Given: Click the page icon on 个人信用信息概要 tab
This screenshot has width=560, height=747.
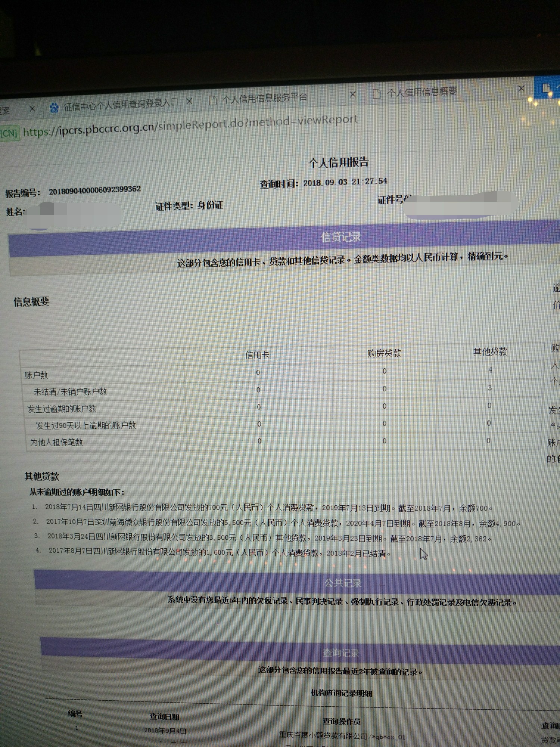Looking at the screenshot, I should (377, 94).
